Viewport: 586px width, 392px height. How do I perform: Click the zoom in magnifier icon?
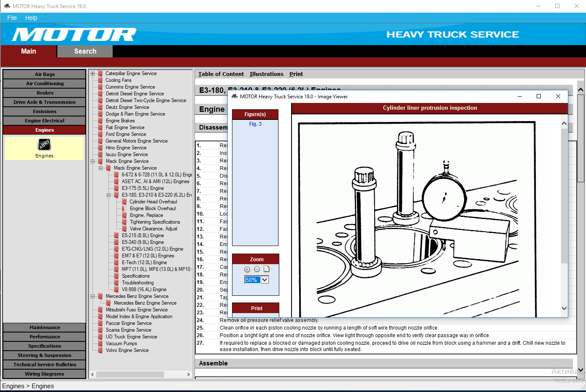coord(247,269)
